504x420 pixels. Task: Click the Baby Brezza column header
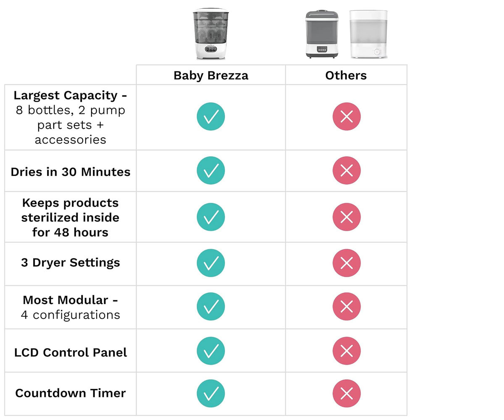(211, 75)
